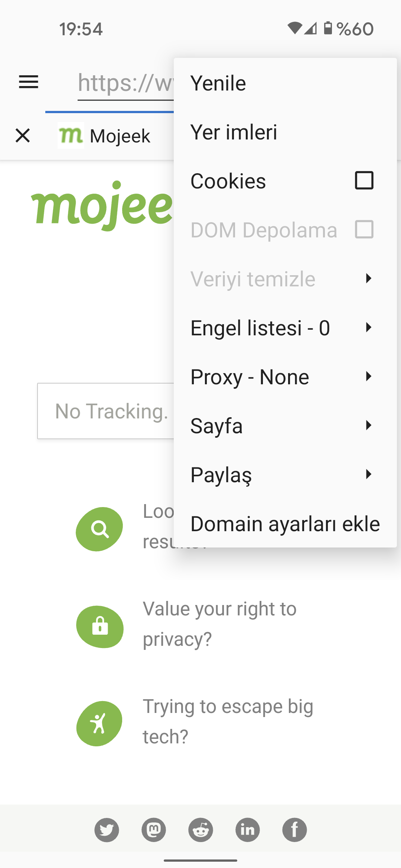Image resolution: width=401 pixels, height=868 pixels.
Task: Click the No Tracking search field
Action: (x=106, y=411)
